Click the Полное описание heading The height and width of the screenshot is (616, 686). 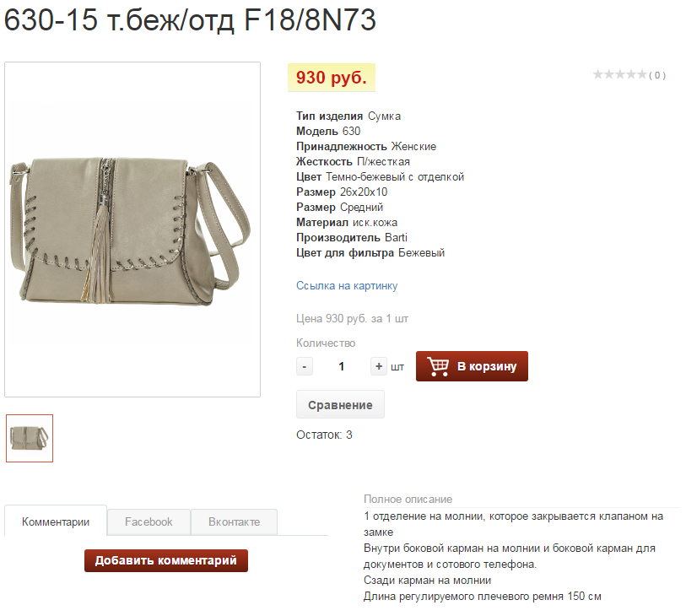coord(408,500)
